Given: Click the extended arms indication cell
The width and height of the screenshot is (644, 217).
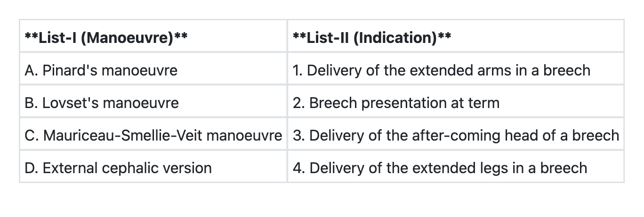Looking at the screenshot, I should pyautogui.click(x=441, y=70).
